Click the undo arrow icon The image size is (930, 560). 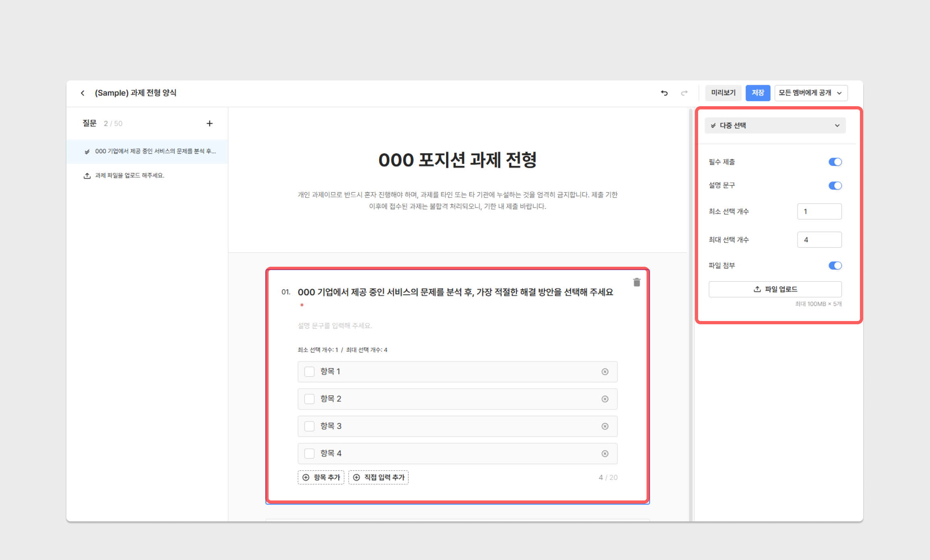(664, 93)
